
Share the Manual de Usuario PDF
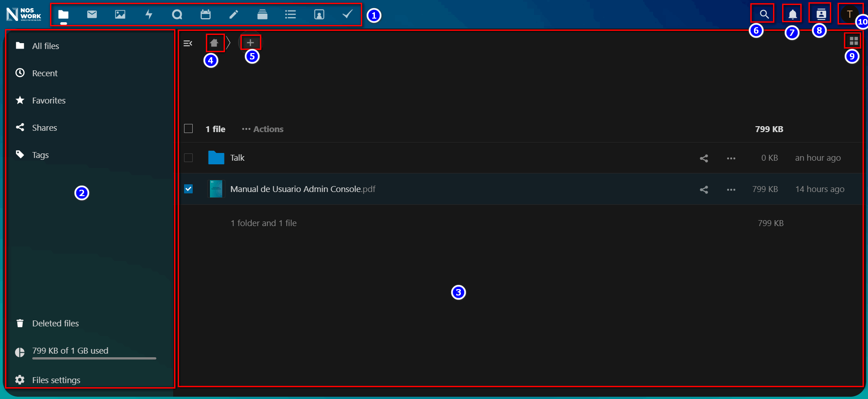tap(704, 189)
